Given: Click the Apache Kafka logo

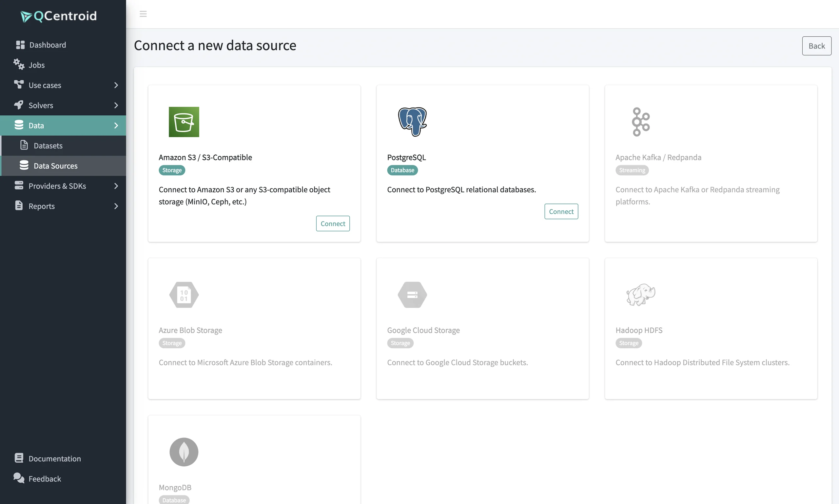Looking at the screenshot, I should tap(641, 122).
